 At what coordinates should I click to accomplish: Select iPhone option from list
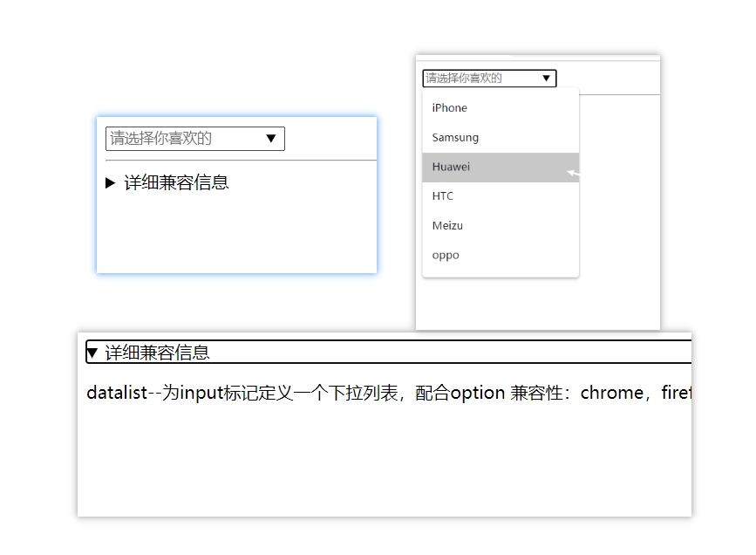click(x=501, y=108)
